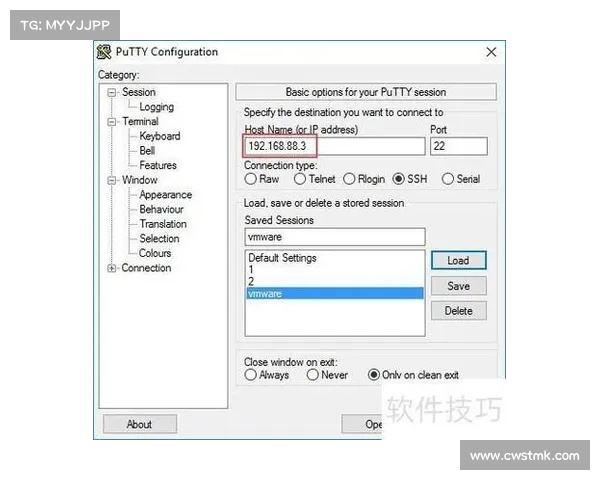This screenshot has height=480, width=600.
Task: Close the PuTTY Configuration window
Action: 491,52
